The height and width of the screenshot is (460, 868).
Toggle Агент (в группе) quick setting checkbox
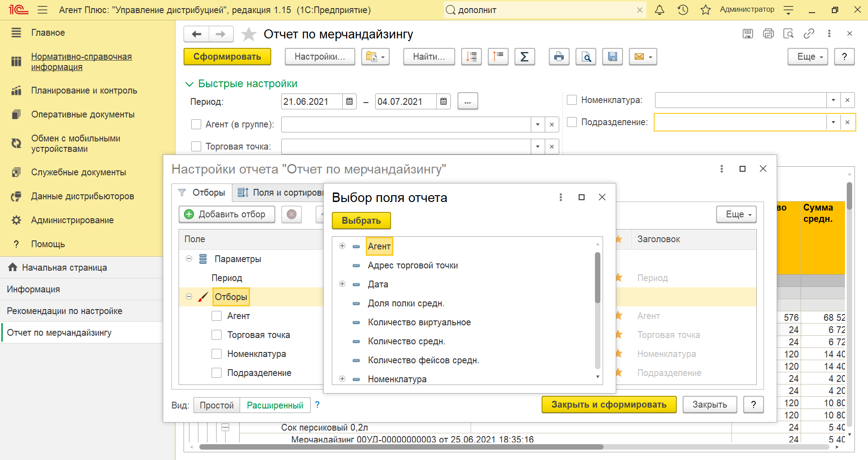[196, 124]
